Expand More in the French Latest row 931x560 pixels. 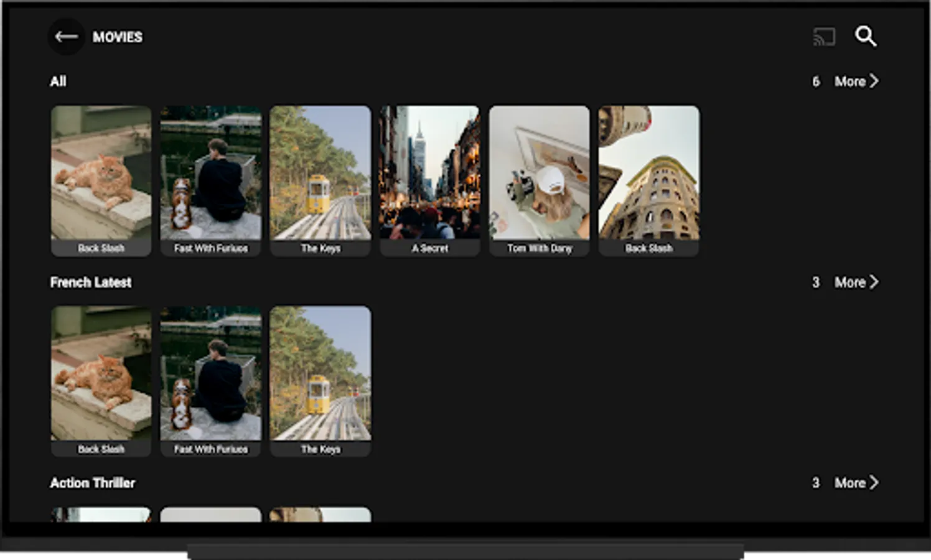tap(856, 282)
